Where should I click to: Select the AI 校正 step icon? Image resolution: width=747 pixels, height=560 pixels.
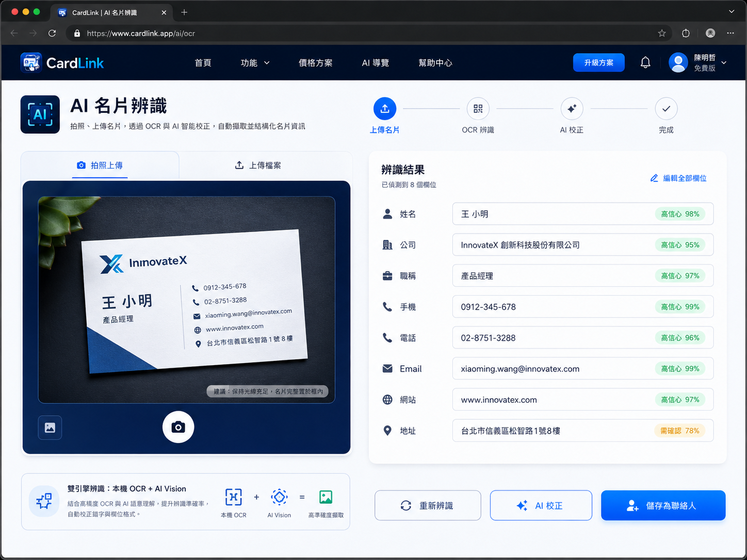[572, 109]
